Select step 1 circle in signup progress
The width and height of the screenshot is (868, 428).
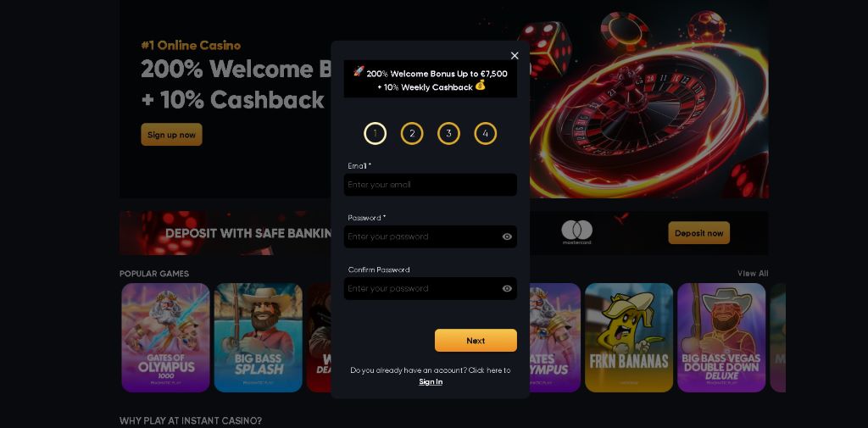click(375, 133)
